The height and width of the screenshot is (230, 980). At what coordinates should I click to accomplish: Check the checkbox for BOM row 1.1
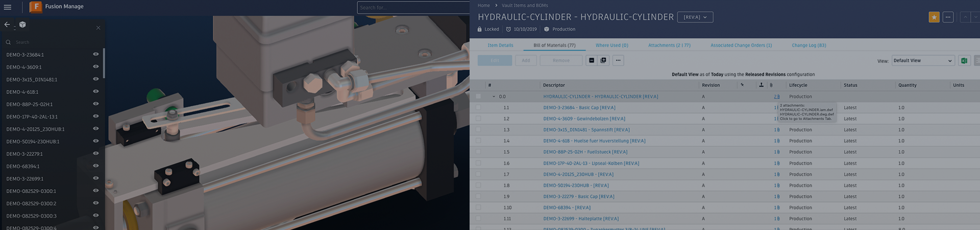(478, 107)
